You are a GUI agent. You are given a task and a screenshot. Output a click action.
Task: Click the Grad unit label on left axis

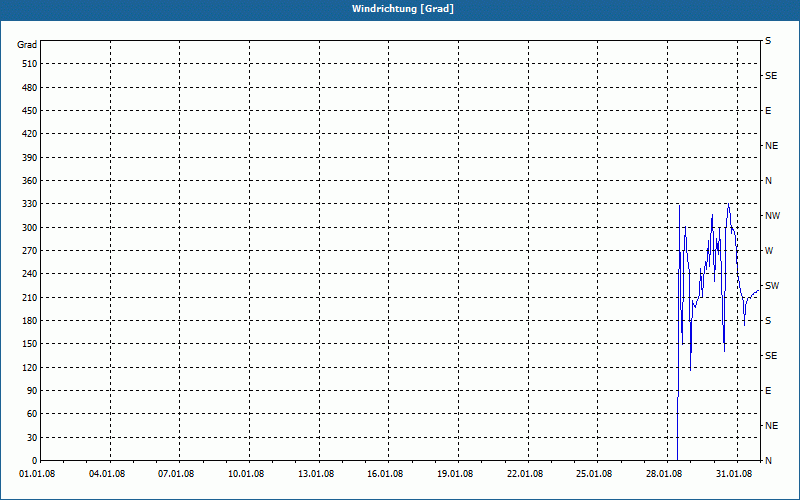[27, 45]
